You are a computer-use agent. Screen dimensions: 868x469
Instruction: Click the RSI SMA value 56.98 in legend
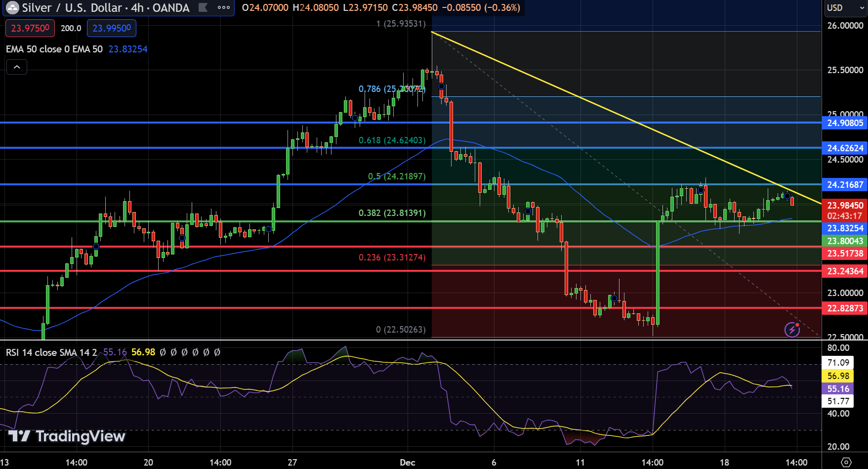tap(143, 352)
